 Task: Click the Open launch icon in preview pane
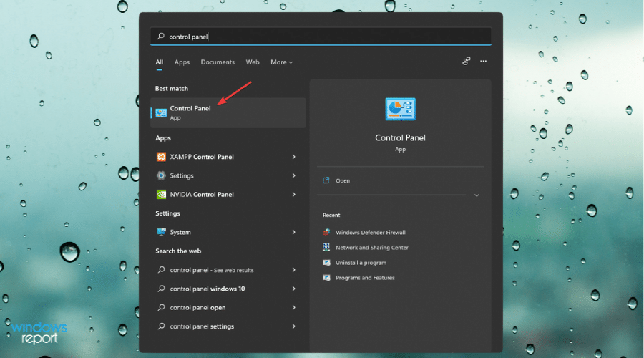point(326,180)
